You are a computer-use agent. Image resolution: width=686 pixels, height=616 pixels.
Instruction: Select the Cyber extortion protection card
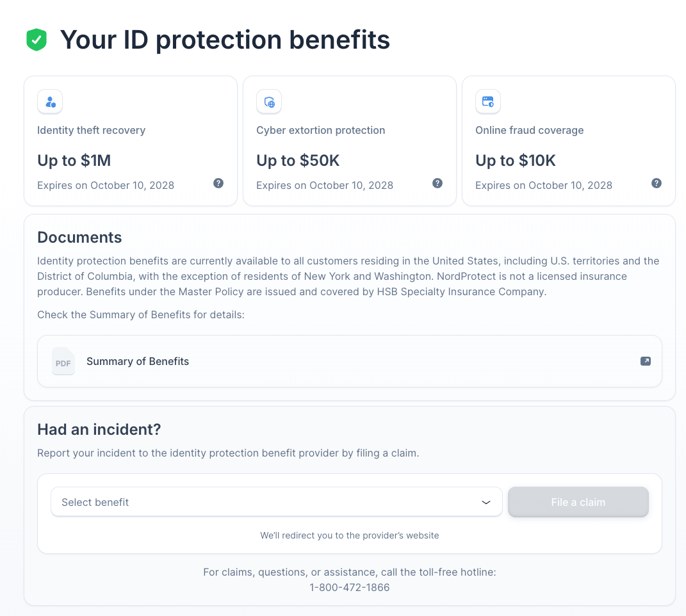[x=350, y=141]
